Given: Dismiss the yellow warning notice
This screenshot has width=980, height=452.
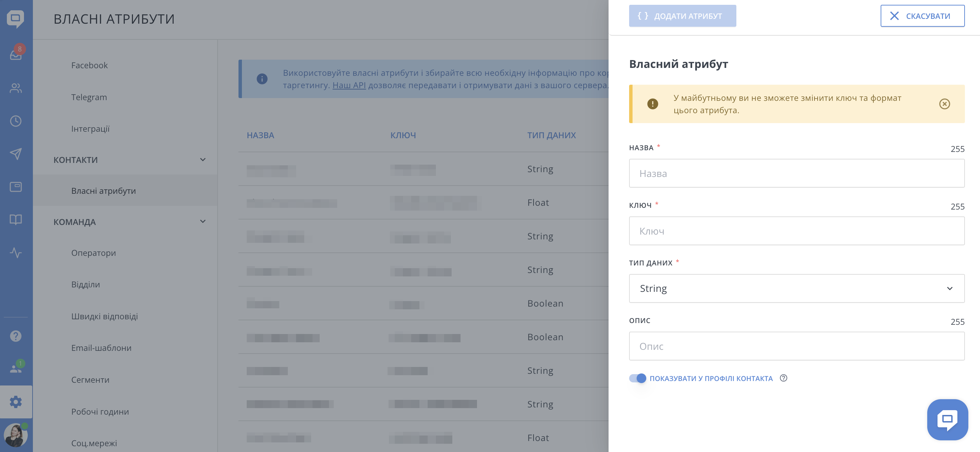Looking at the screenshot, I should click(944, 104).
